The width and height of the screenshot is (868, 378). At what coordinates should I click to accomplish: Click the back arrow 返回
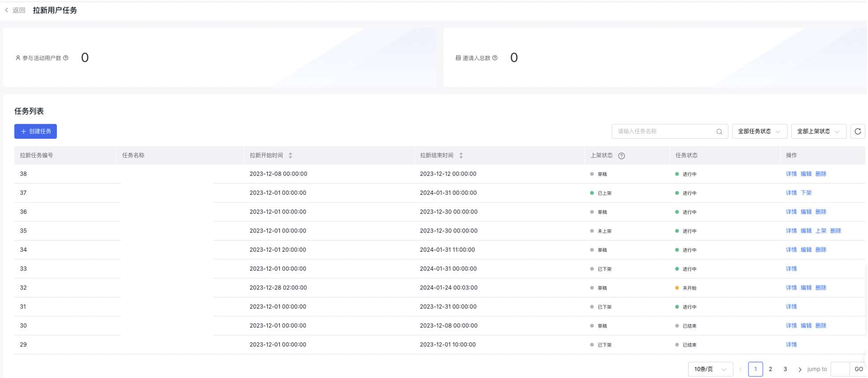click(x=15, y=10)
